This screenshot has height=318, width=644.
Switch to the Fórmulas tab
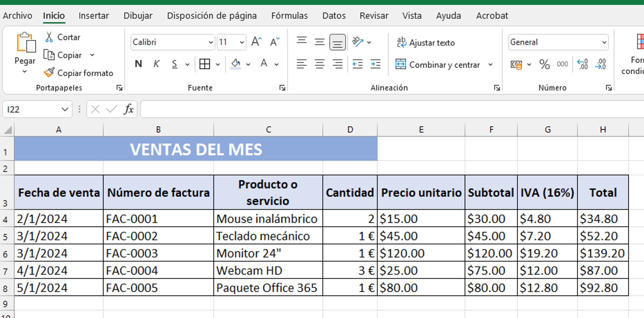289,16
